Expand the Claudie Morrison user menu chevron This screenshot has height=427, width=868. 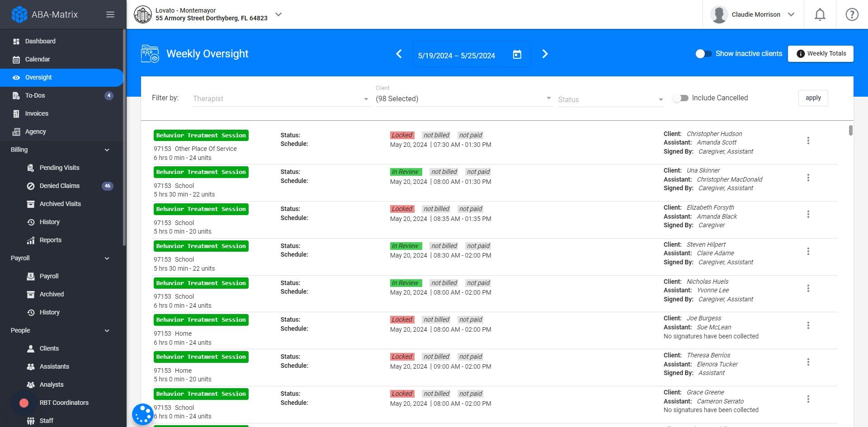(791, 14)
